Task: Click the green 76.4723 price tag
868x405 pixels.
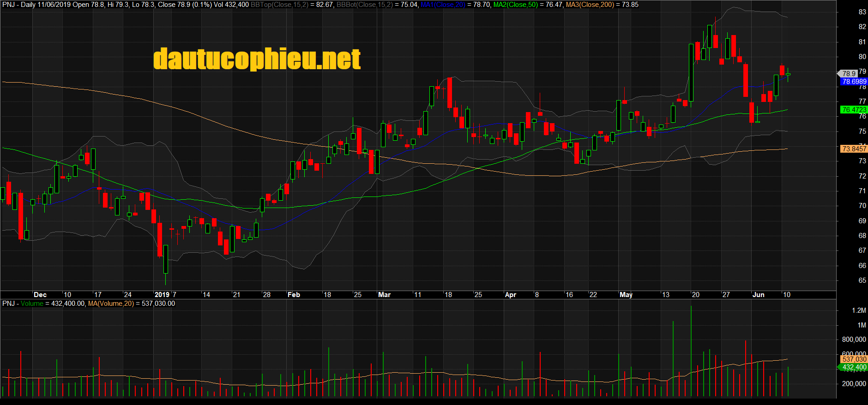Action: click(x=854, y=110)
